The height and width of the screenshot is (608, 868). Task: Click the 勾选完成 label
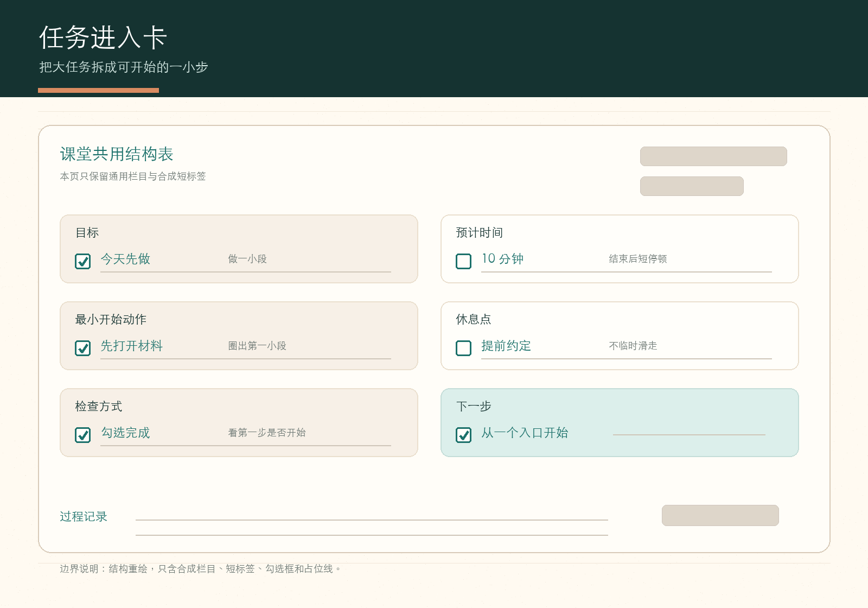125,433
